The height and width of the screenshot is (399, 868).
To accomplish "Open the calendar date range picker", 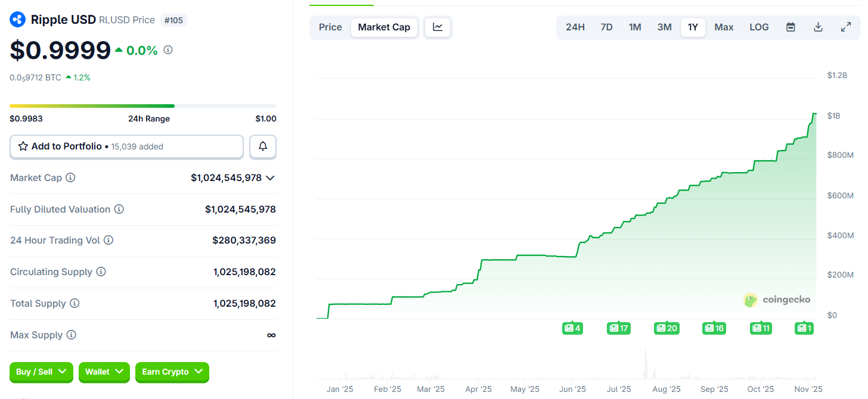I will tap(790, 27).
